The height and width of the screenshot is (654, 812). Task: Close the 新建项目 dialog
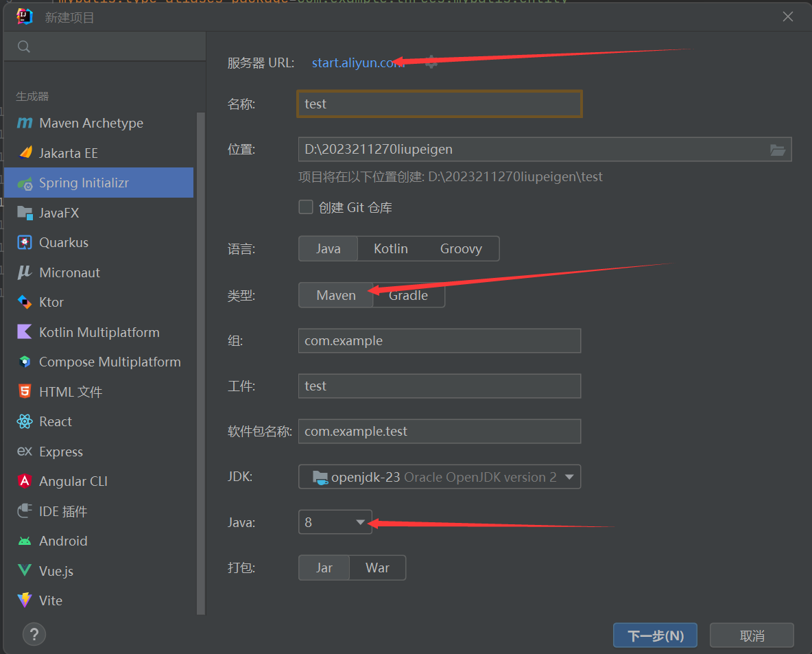pyautogui.click(x=788, y=17)
